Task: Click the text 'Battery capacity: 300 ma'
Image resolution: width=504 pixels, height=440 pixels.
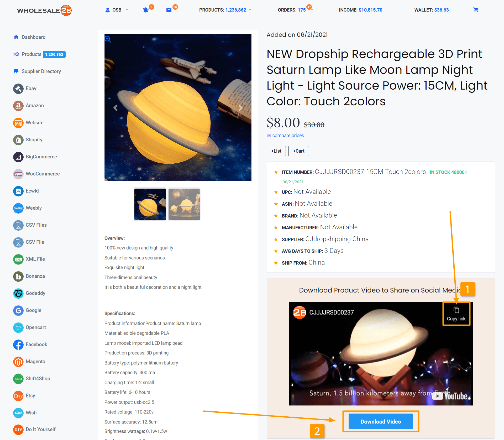Action: (130, 373)
